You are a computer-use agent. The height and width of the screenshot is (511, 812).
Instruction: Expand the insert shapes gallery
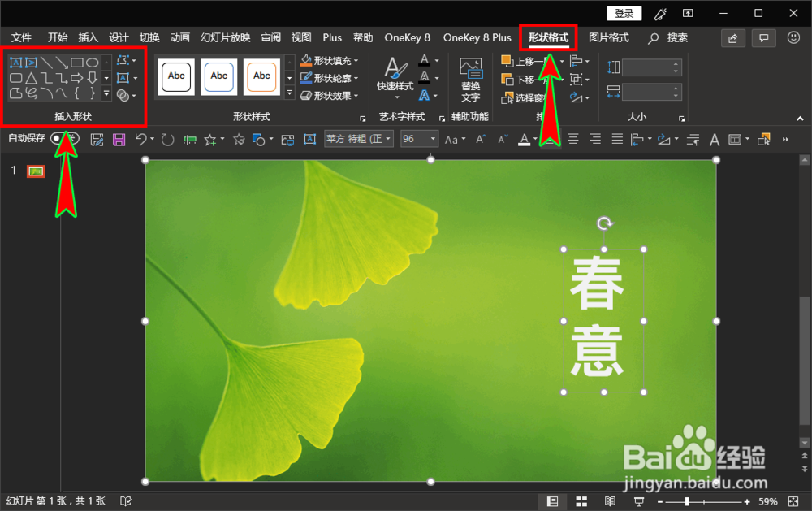point(106,93)
